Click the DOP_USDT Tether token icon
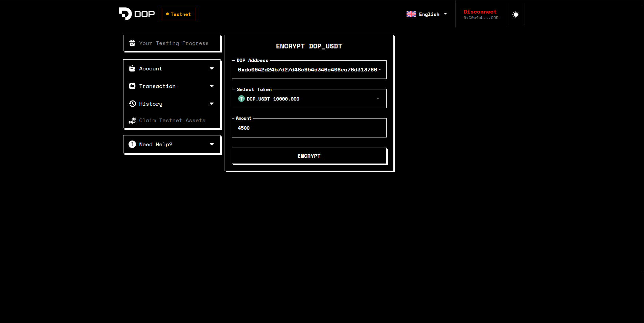 (x=241, y=99)
